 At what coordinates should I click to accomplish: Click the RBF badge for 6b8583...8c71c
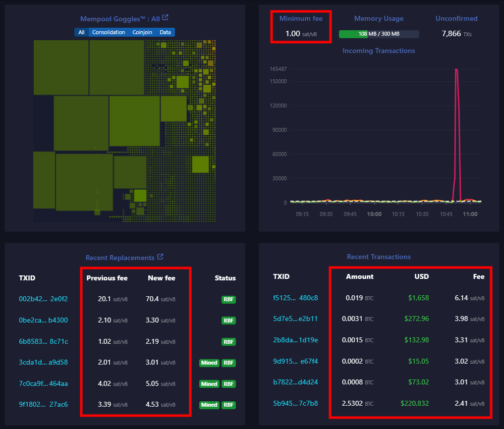click(x=228, y=342)
